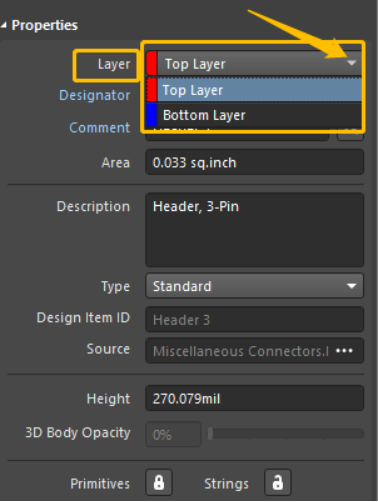This screenshot has width=378, height=502.
Task: Click the 3D Body Opacity slider
Action: 286,433
